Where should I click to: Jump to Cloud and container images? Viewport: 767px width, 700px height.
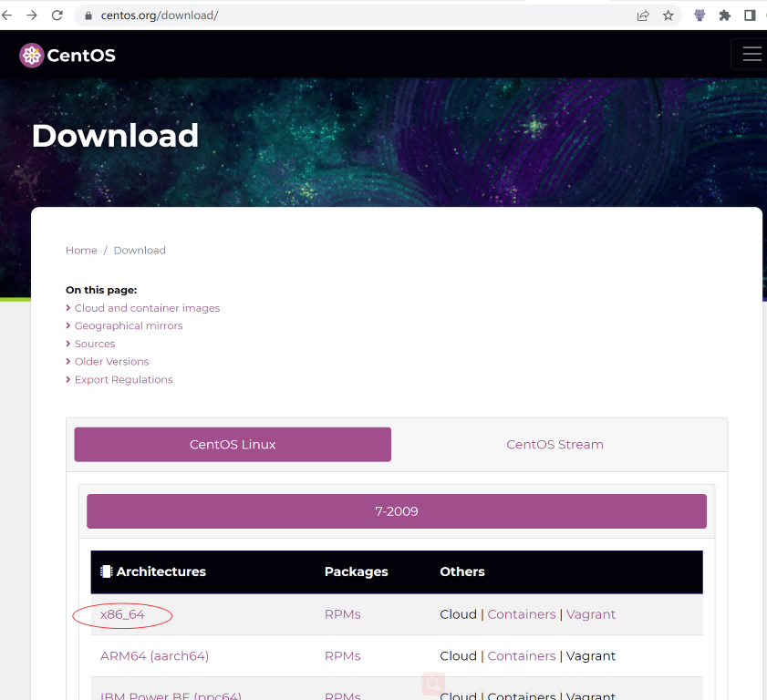coord(147,308)
